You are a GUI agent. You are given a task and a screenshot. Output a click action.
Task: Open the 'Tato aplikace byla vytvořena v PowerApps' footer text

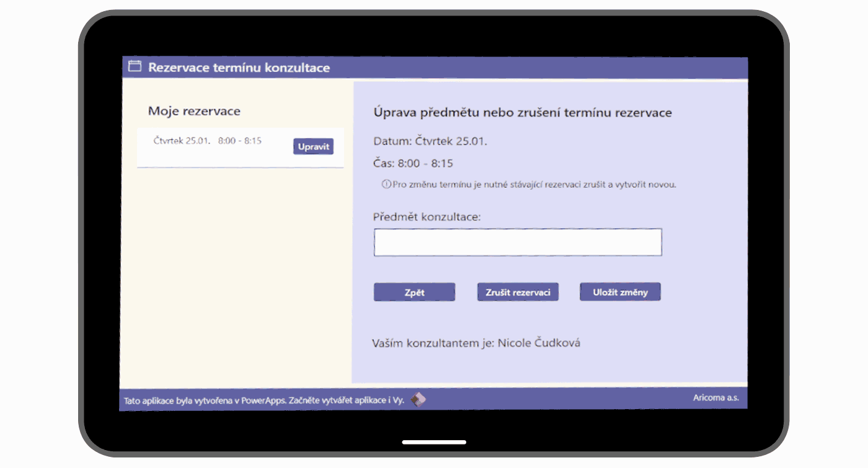coord(263,400)
